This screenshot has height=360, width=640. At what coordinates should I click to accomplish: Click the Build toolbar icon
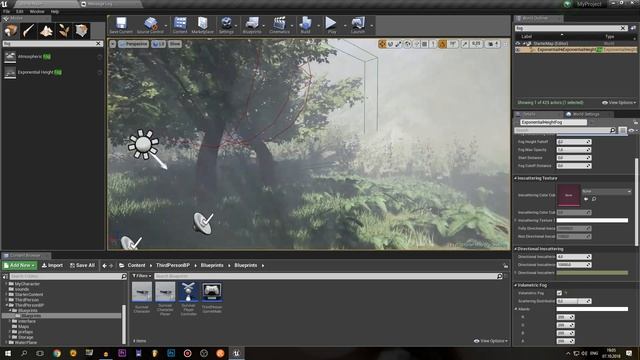click(x=305, y=24)
